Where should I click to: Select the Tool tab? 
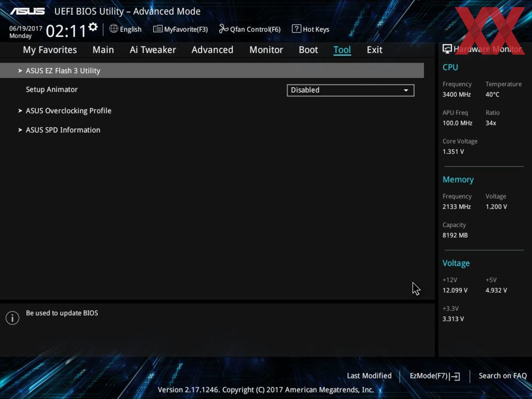pos(342,50)
